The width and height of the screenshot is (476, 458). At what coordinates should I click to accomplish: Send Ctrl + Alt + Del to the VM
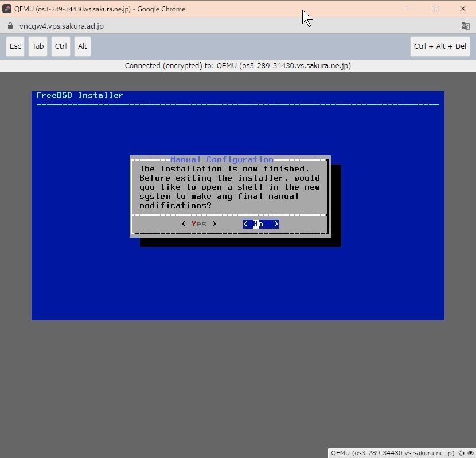click(x=440, y=46)
